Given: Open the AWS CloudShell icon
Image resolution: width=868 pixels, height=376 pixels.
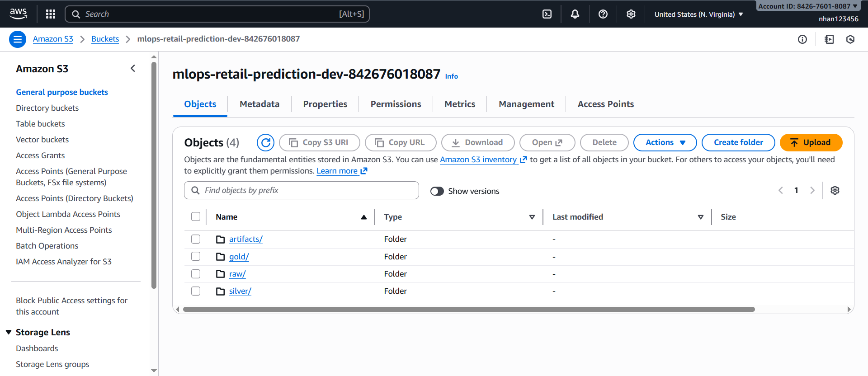Looking at the screenshot, I should pyautogui.click(x=547, y=14).
